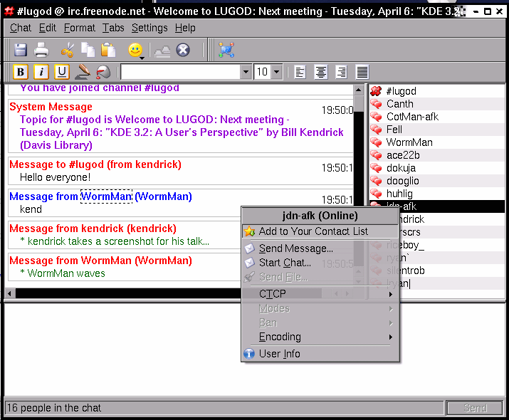Click the Save chat icon

click(x=21, y=50)
